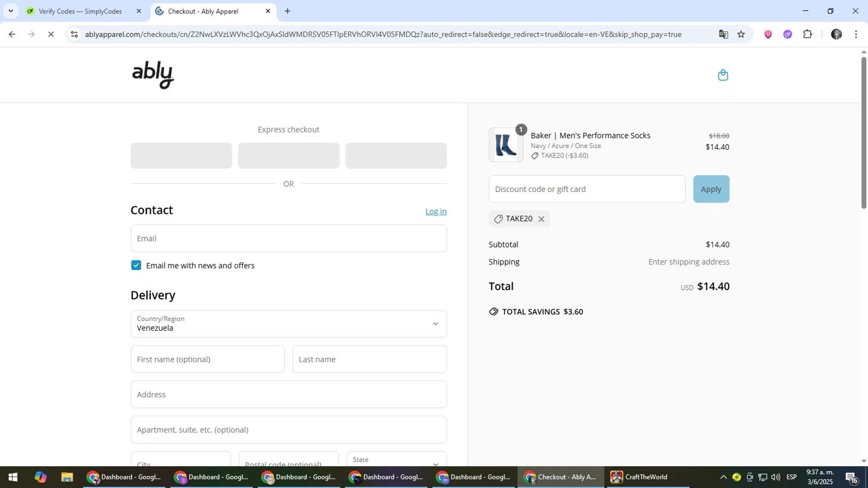868x488 pixels.
Task: Click the page vertical scrollbar
Action: click(863, 133)
